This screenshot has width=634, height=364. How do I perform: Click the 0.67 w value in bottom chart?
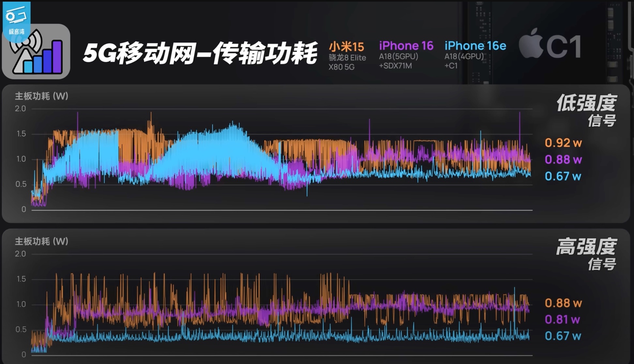563,336
